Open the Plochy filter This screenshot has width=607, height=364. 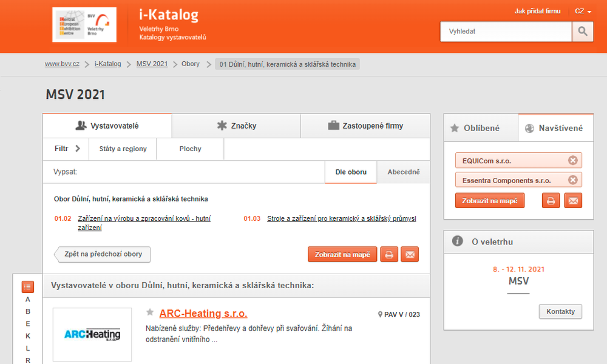pyautogui.click(x=190, y=149)
